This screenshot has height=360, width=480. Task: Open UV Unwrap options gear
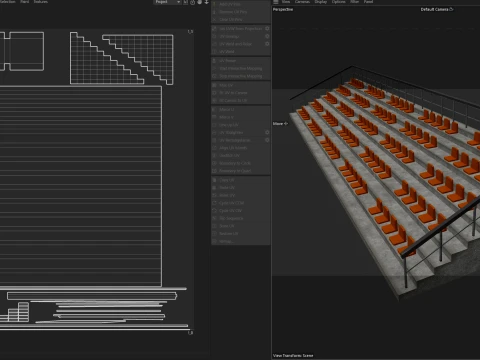267,36
